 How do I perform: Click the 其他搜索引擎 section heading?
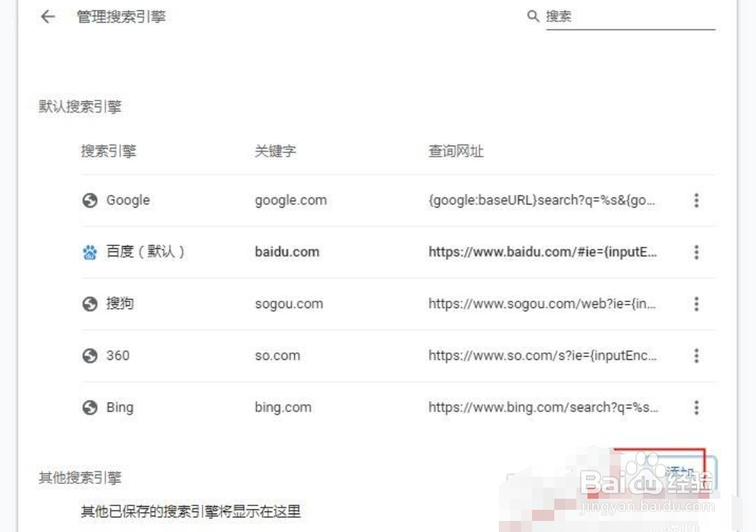pos(80,477)
